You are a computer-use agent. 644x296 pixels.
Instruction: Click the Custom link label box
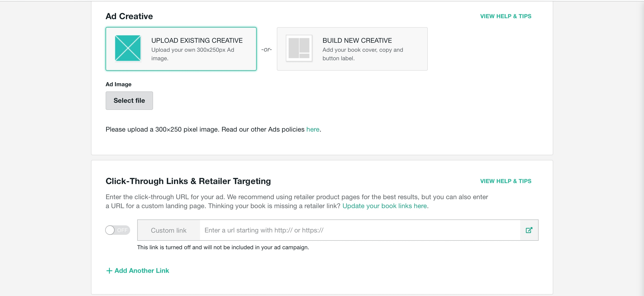[x=169, y=230]
